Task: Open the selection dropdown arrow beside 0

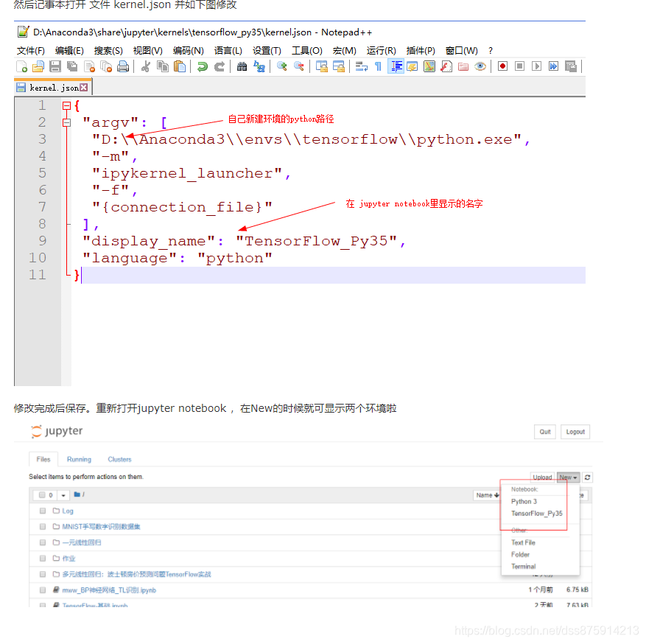Action: tap(63, 495)
